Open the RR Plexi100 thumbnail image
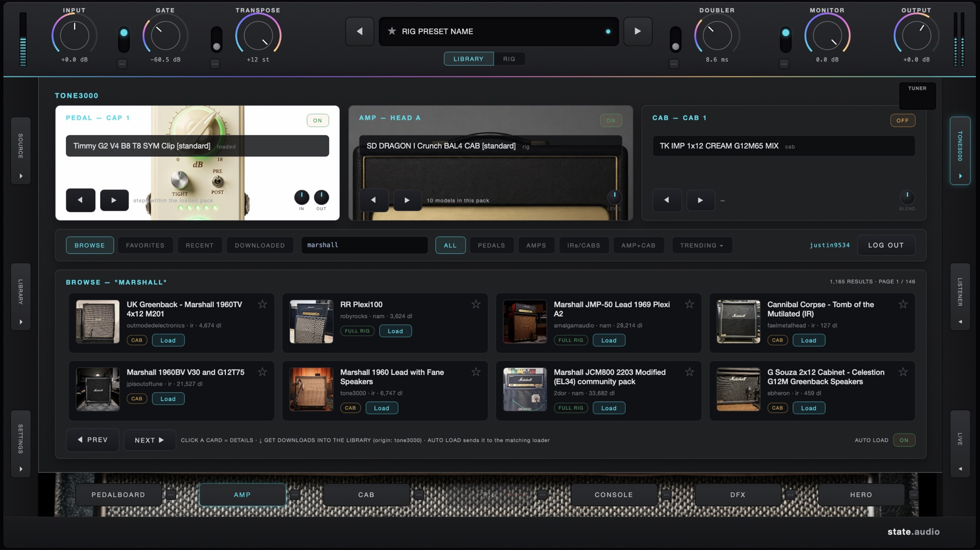Screen dimensions: 980x550 [311, 322]
